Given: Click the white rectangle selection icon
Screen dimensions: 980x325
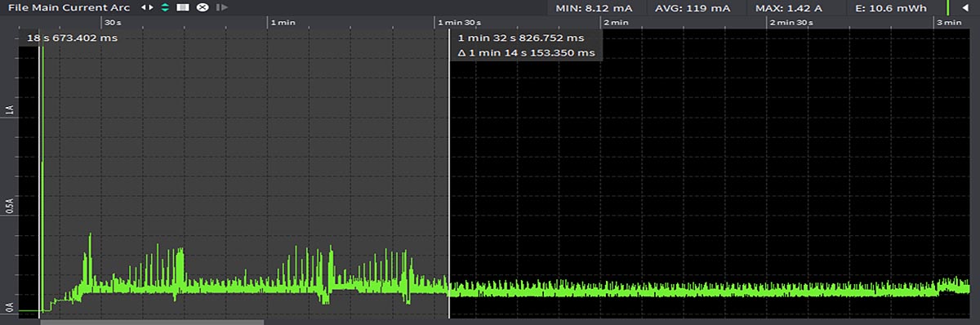Looking at the screenshot, I should pos(183,7).
